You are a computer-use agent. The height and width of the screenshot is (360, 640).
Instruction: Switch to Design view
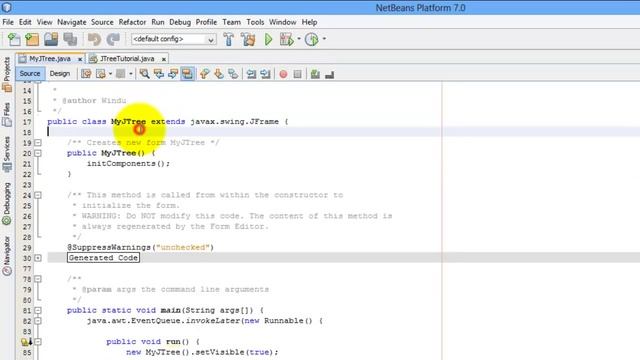click(x=60, y=73)
